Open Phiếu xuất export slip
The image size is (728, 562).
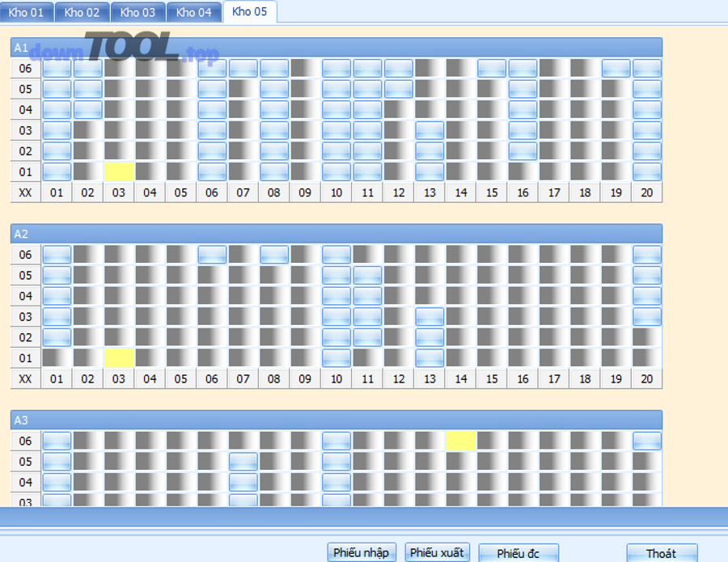tap(437, 553)
